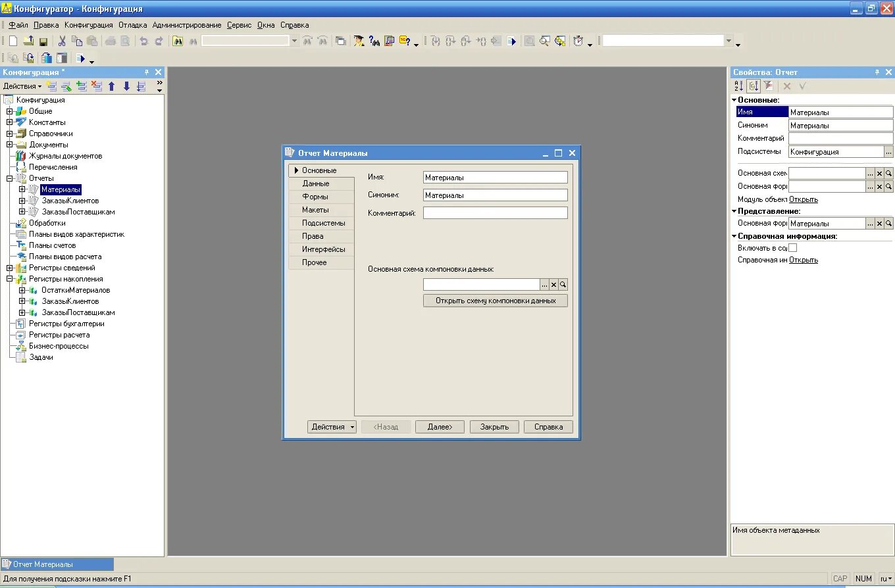
Task: Expand the Регистры сведений tree node
Action: pyautogui.click(x=10, y=268)
